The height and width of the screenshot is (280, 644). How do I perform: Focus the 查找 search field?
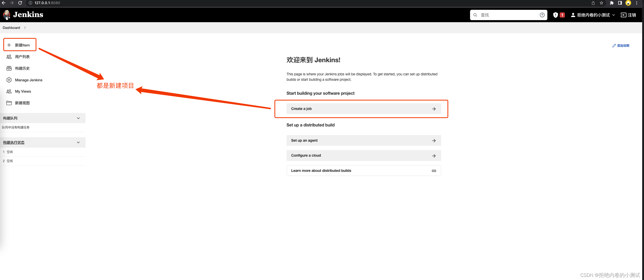(x=508, y=15)
